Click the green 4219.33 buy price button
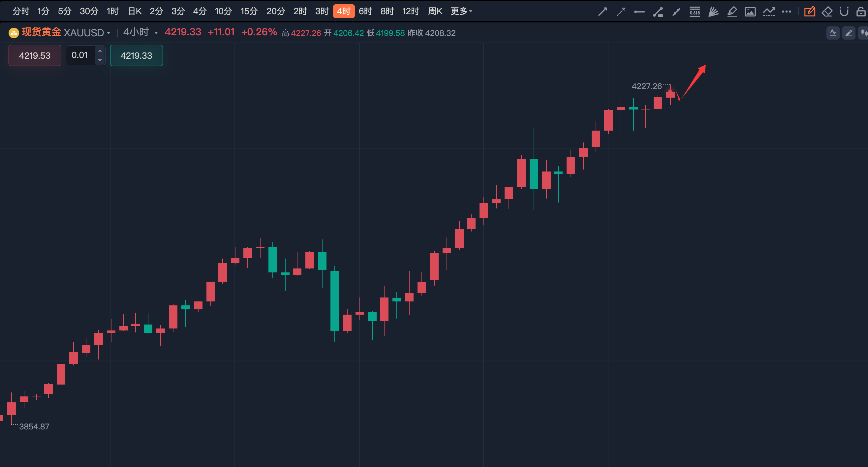Image resolution: width=868 pixels, height=467 pixels. (137, 55)
